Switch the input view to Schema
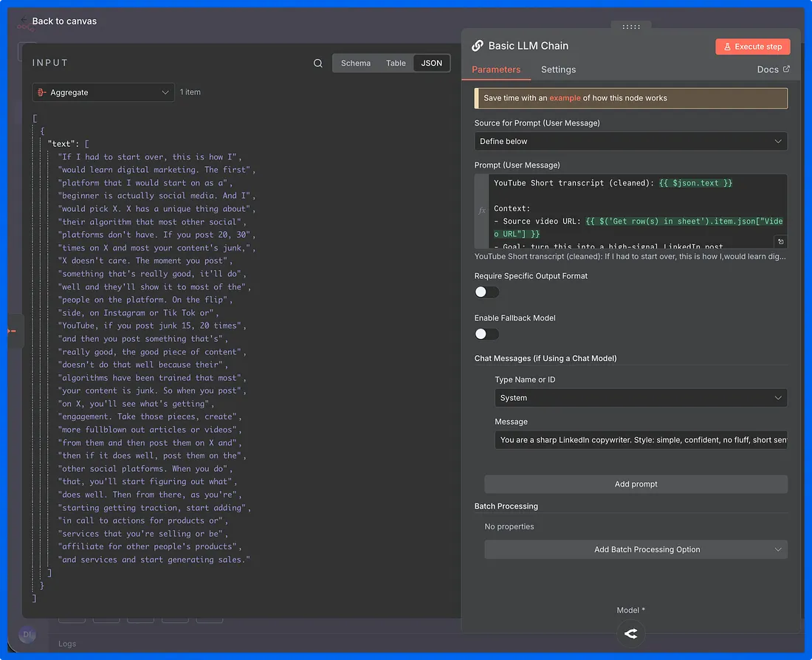The height and width of the screenshot is (660, 812). pos(356,63)
